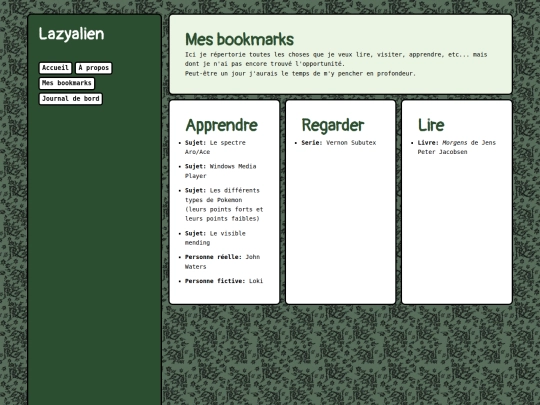Click the sentence starting 'Peut-être un jour'
Image resolution: width=540 pixels, height=405 pixels.
pos(300,73)
